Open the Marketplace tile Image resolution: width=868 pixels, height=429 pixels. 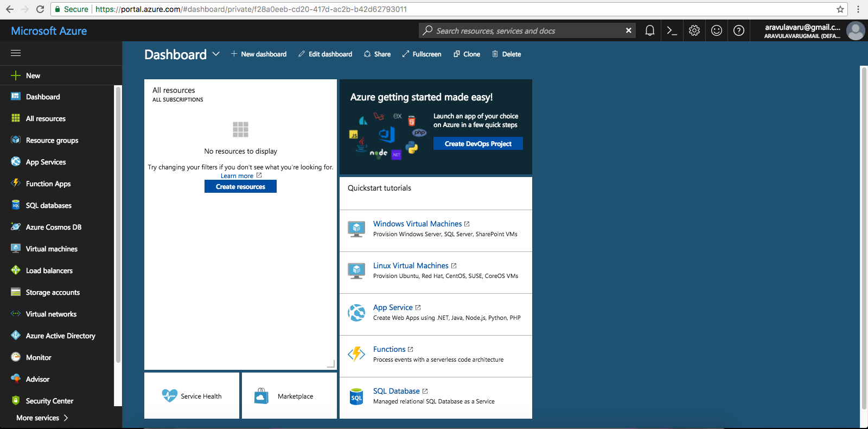(289, 395)
